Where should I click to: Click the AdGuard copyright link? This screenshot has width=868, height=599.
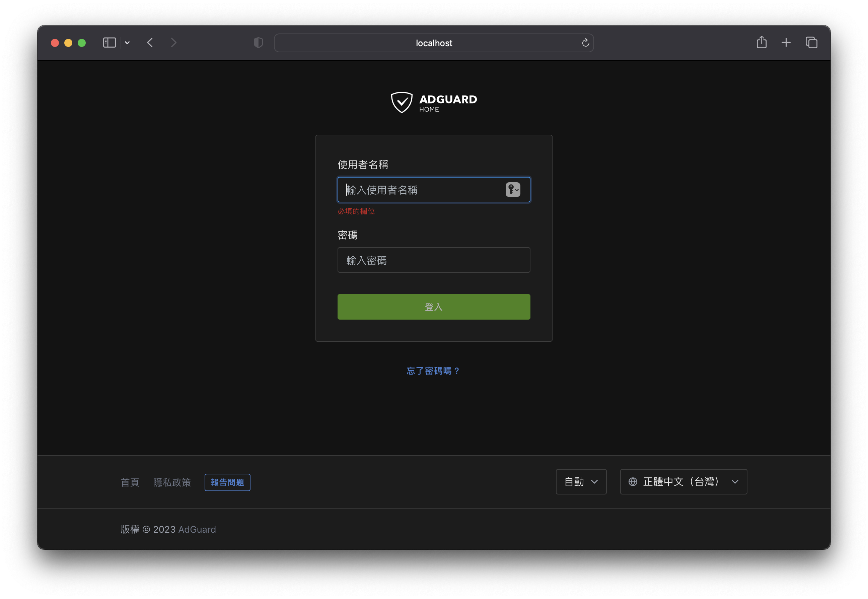197,530
